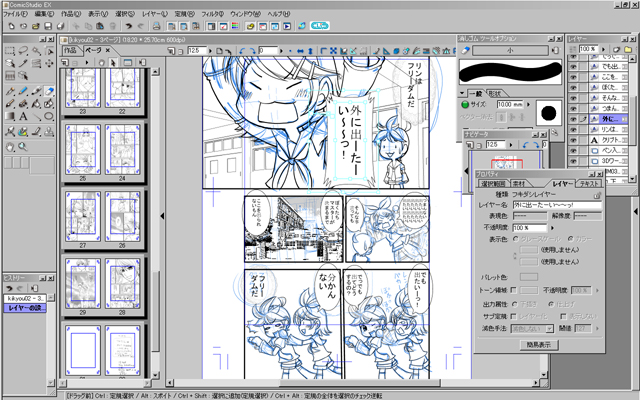
Task: Expand the tool options triangle beside 一般 tab
Action: click(x=462, y=93)
